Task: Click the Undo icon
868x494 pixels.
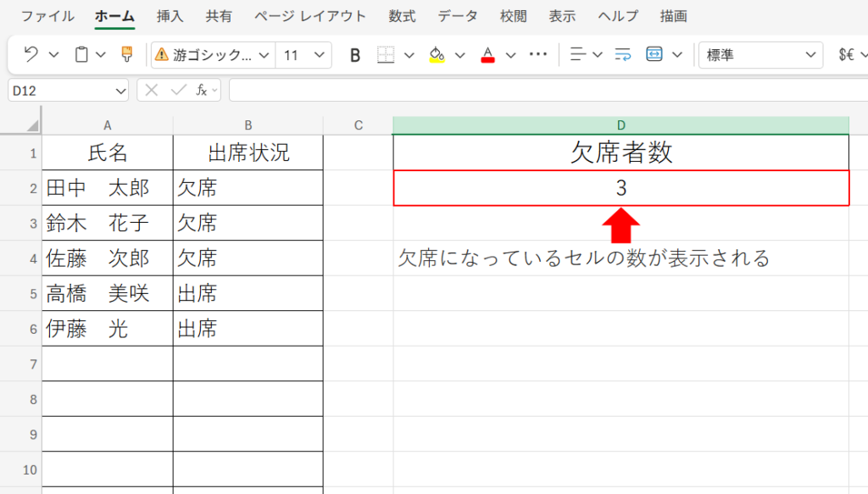Action: 31,55
